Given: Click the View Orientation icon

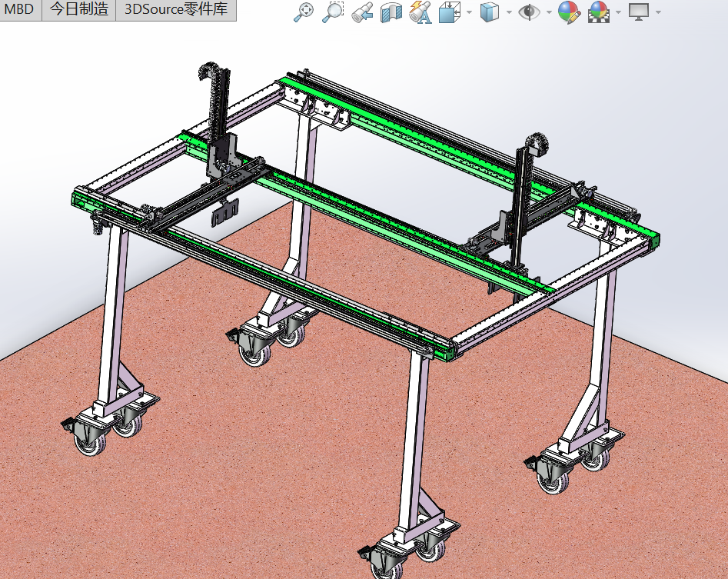Looking at the screenshot, I should click(450, 12).
